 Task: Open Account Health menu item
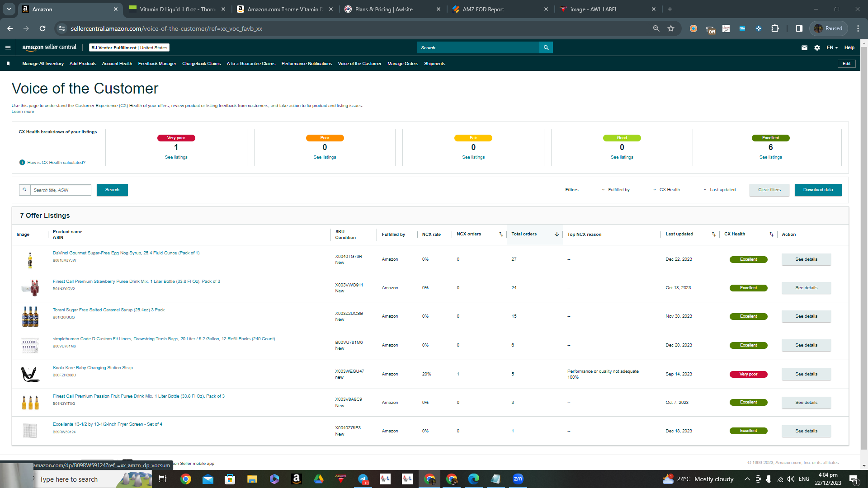[x=117, y=64]
